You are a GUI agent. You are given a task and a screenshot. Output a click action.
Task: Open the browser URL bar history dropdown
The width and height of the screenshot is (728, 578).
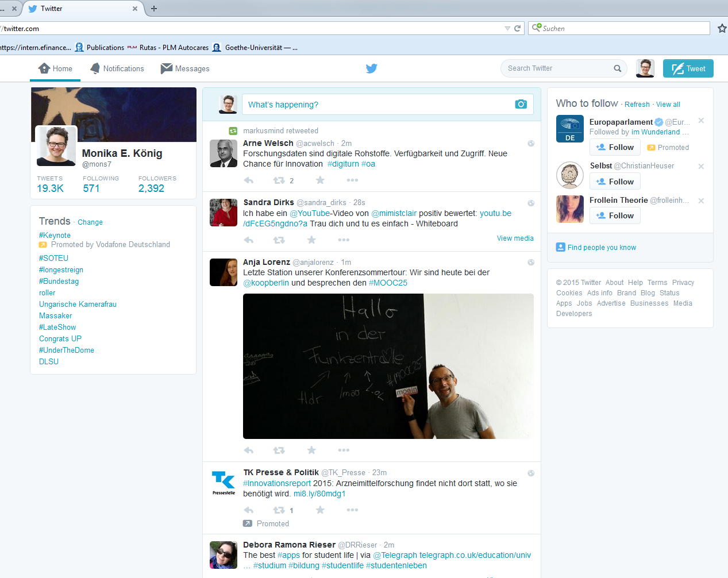[507, 28]
